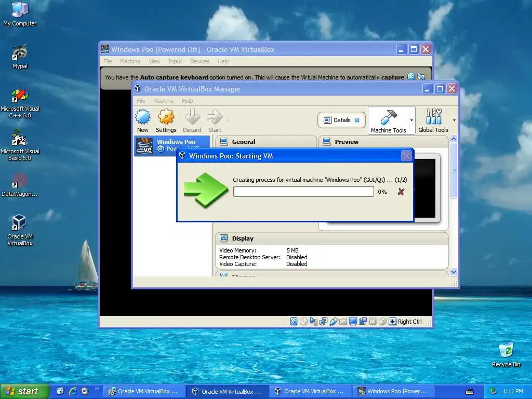Viewport: 532px width, 399px height.
Task: Launch the media player quick launch icon
Action: (x=85, y=391)
